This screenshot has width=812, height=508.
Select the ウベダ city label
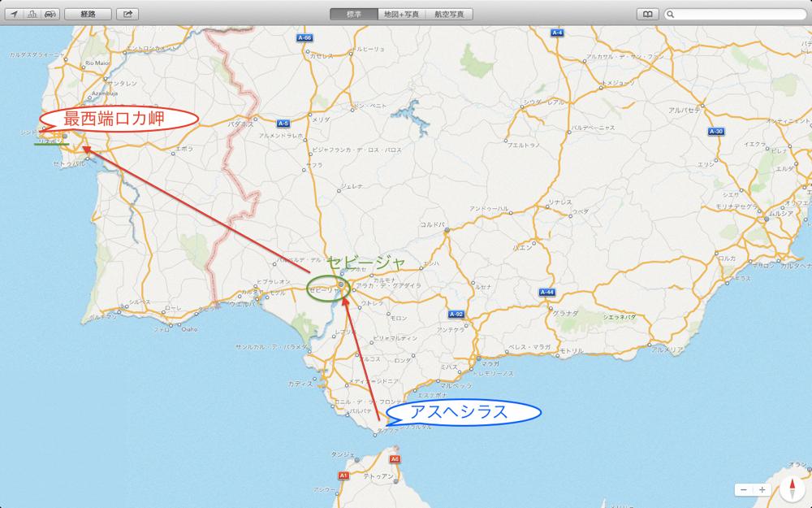581,211
